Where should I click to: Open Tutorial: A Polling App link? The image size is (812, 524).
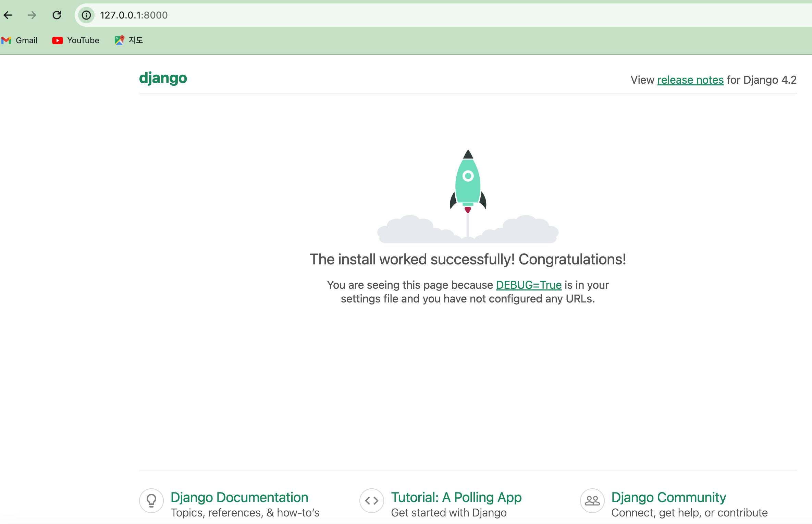tap(456, 497)
